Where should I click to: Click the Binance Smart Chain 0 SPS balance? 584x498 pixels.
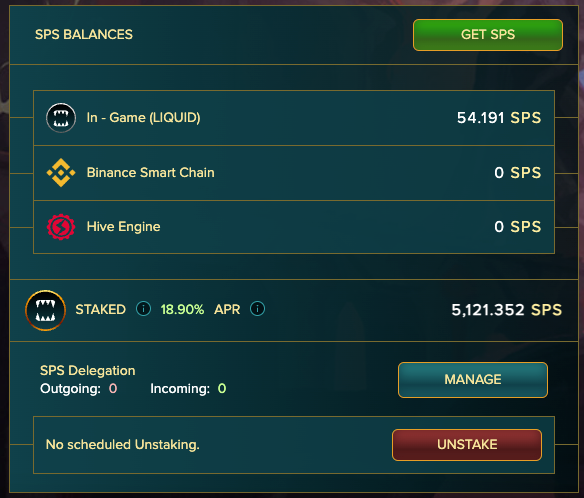(518, 172)
